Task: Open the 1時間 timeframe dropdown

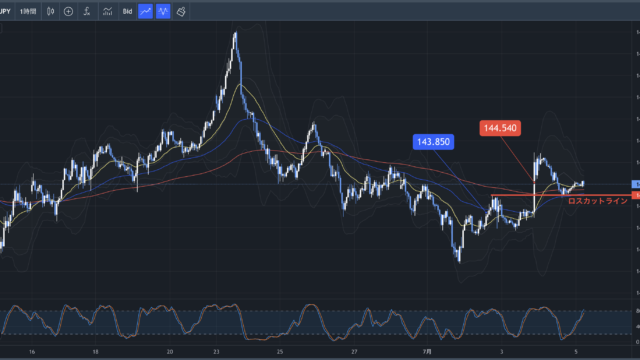Action: coord(28,11)
